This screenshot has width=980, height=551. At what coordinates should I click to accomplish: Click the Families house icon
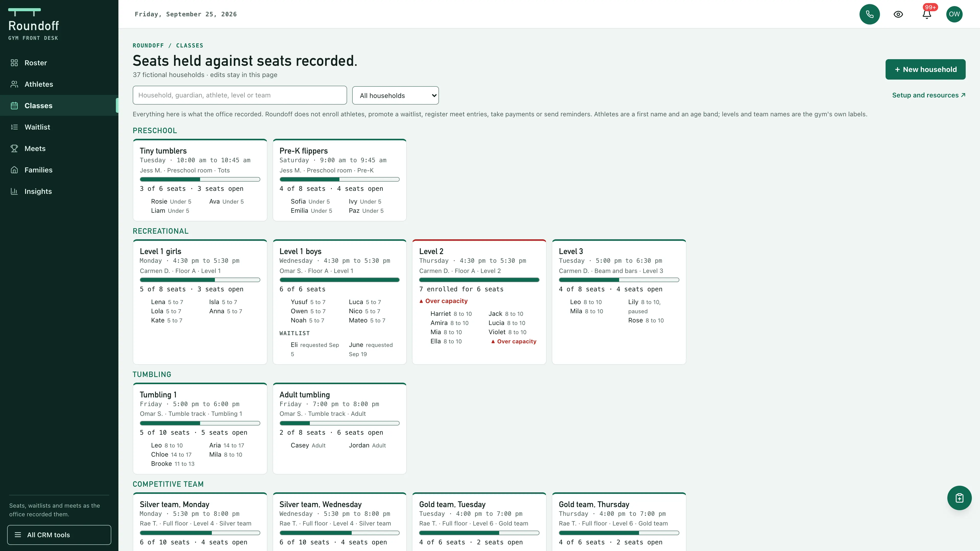14,170
